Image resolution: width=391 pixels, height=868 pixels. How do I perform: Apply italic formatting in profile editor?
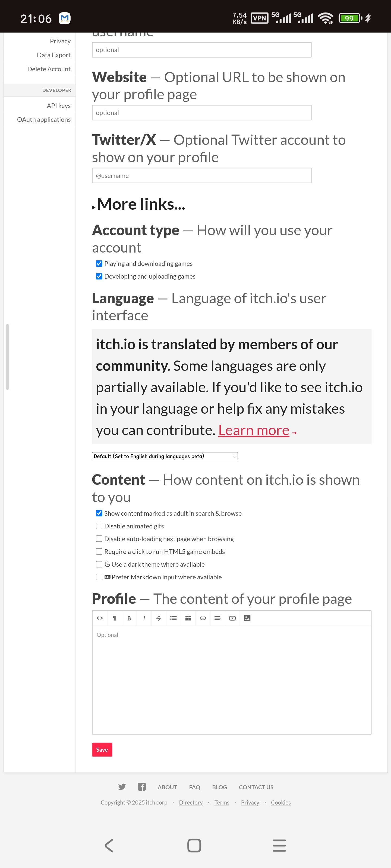point(144,618)
